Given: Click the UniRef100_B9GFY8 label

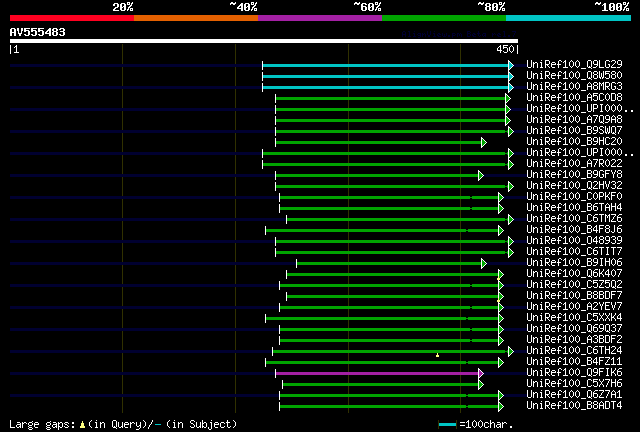Looking at the screenshot, I should tap(574, 174).
